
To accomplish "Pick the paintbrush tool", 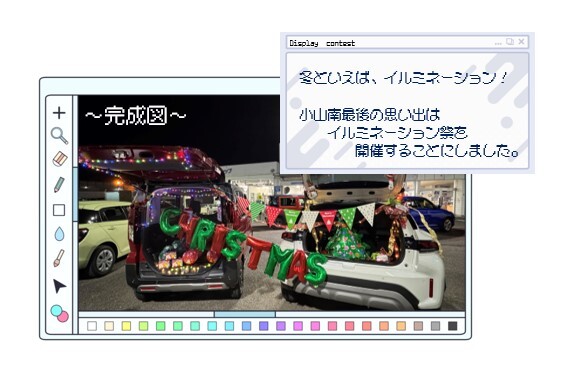I will click(x=59, y=258).
